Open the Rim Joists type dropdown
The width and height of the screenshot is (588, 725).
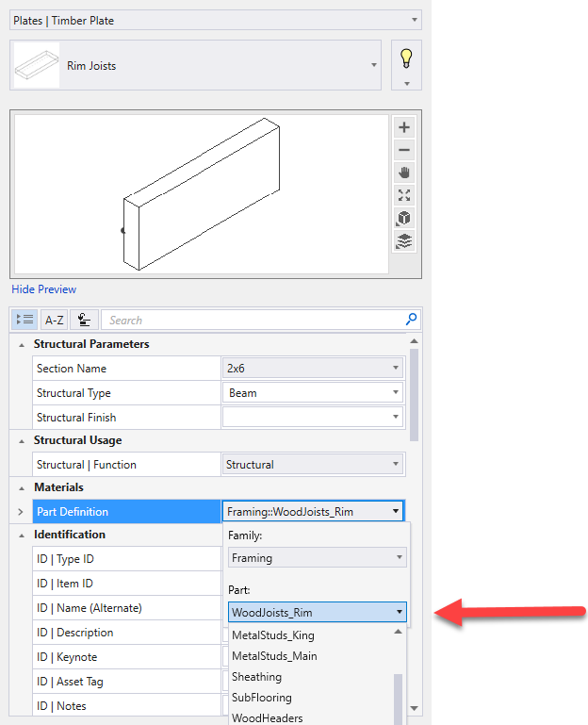tap(196, 65)
